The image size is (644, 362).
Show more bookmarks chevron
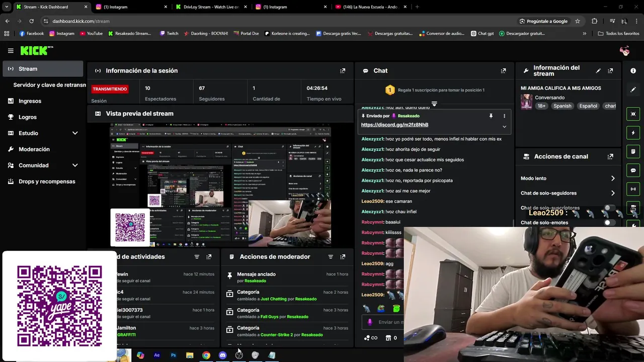(584, 34)
